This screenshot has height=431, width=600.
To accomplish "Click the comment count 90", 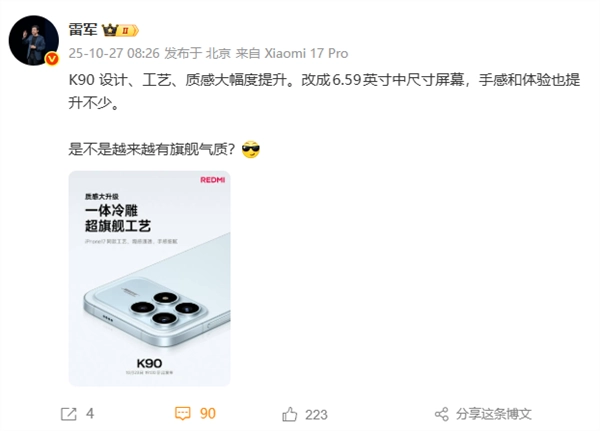I will point(208,414).
